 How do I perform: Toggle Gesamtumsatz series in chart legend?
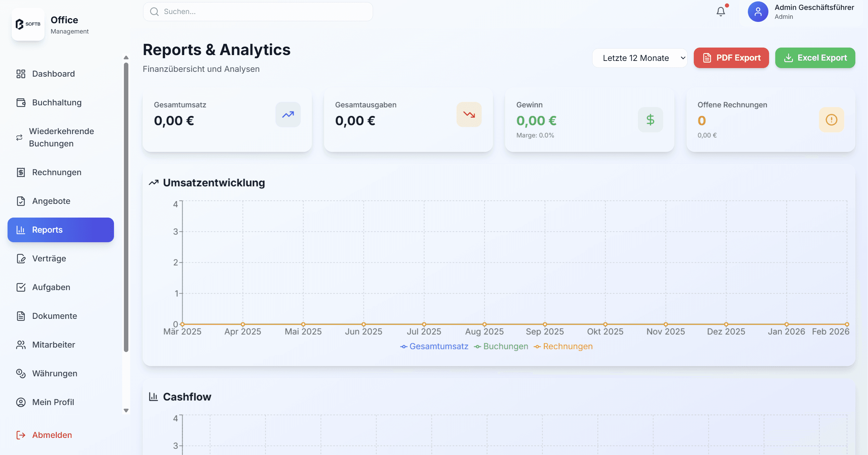click(x=434, y=346)
